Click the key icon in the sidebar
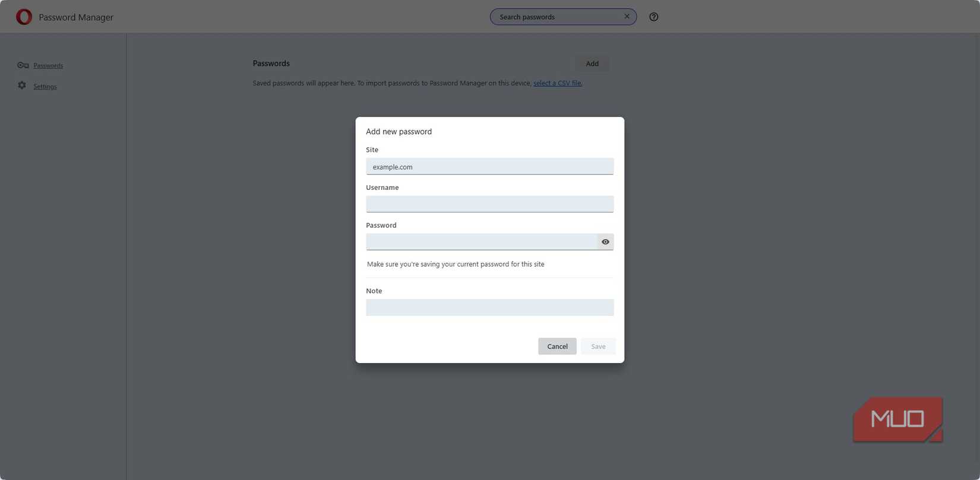980x480 pixels. pos(23,65)
